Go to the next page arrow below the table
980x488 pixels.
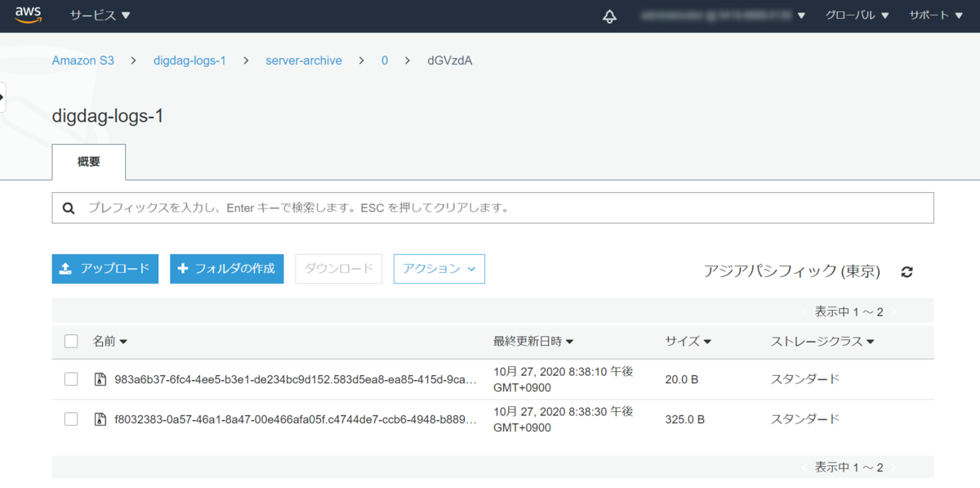[895, 468]
